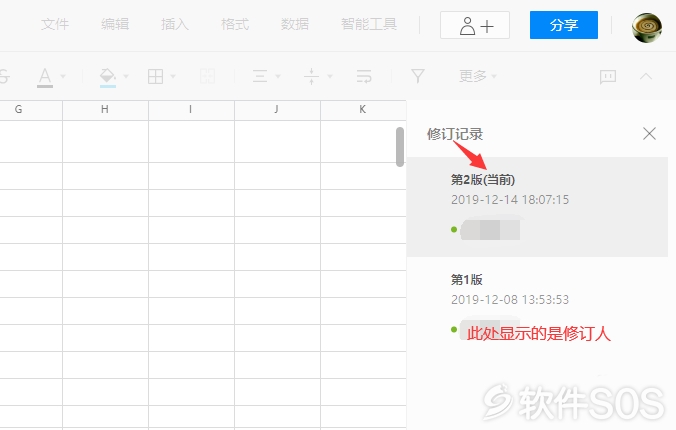This screenshot has width=676, height=430.
Task: Click the filter funnel icon
Action: coord(418,76)
